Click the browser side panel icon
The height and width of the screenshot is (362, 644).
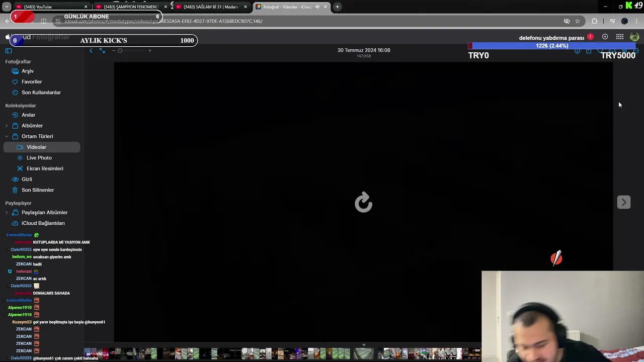coord(44,21)
